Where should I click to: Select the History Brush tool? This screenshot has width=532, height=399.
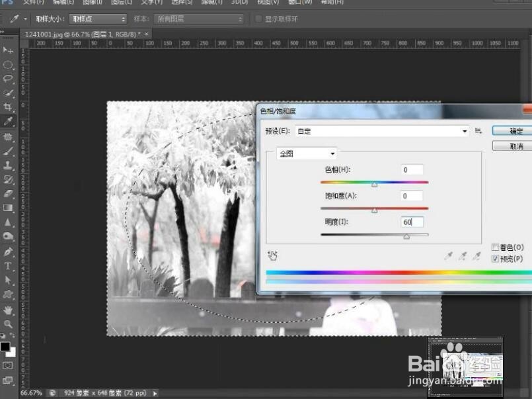point(7,179)
